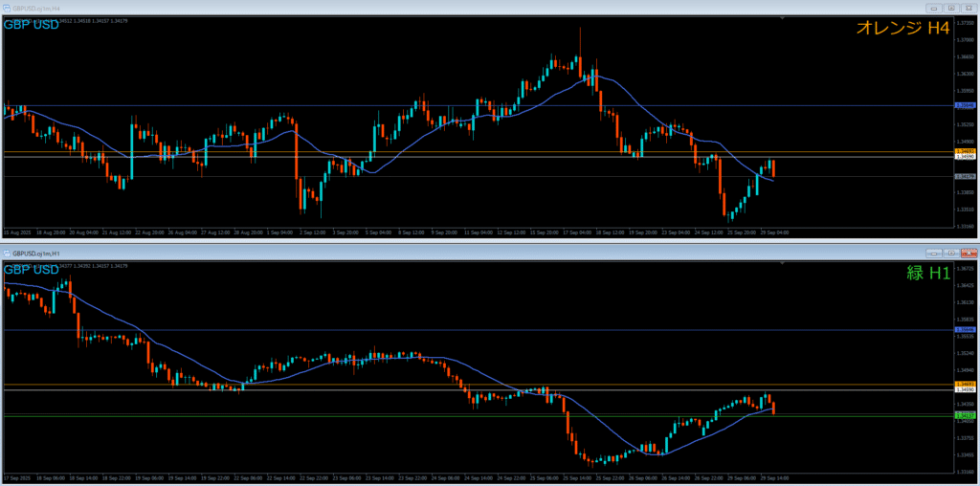Screen dimensions: 980x486
Task: Click the blue price label on H4 axis
Action: [965, 105]
